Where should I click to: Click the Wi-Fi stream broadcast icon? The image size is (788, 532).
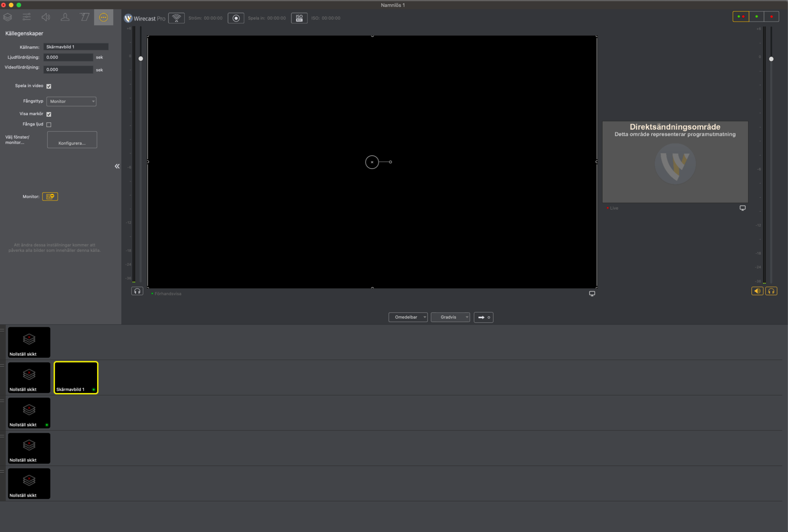pos(176,18)
